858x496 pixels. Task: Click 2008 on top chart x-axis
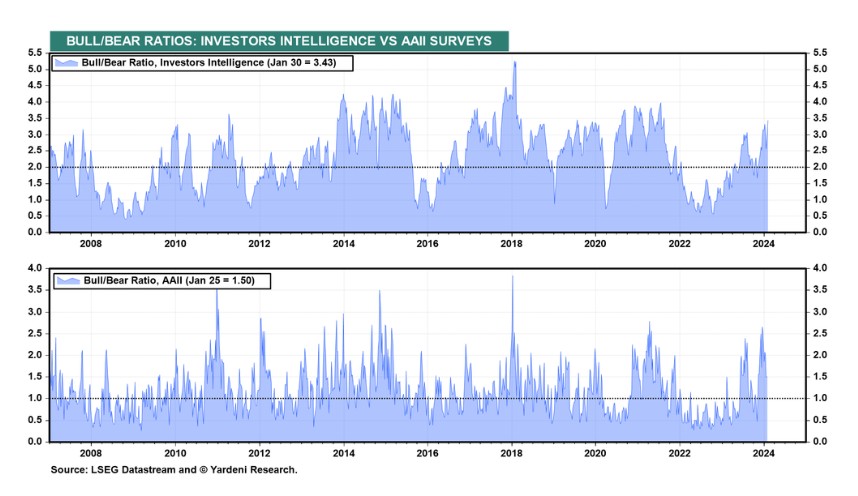[x=91, y=244]
